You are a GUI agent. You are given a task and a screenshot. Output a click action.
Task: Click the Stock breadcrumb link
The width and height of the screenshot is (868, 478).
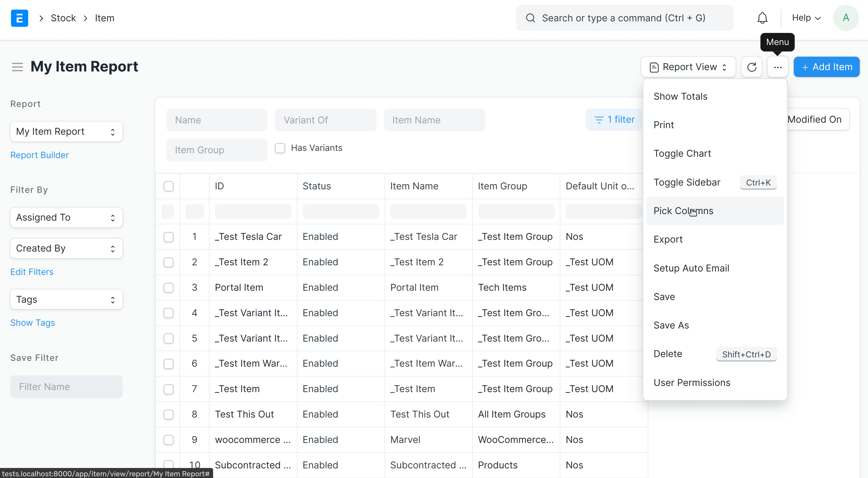tap(63, 18)
